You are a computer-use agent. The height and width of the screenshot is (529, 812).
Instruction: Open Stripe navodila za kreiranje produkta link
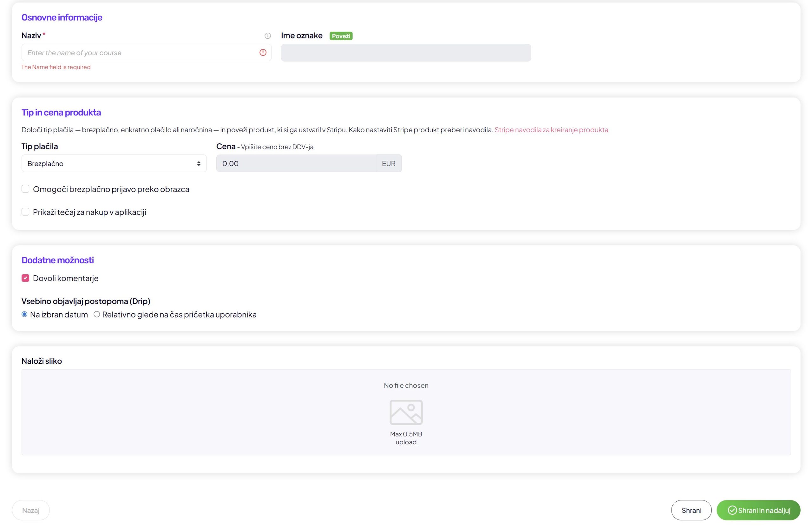pyautogui.click(x=551, y=130)
